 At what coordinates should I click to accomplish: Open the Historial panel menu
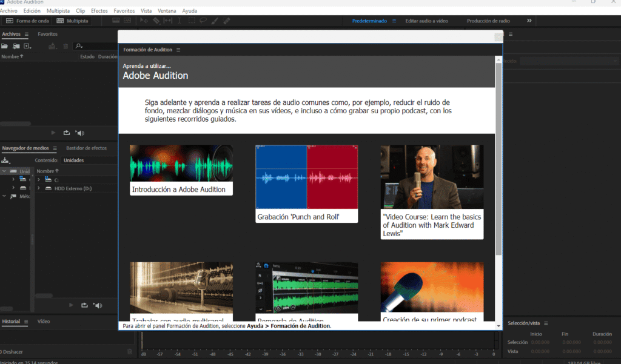pos(26,322)
